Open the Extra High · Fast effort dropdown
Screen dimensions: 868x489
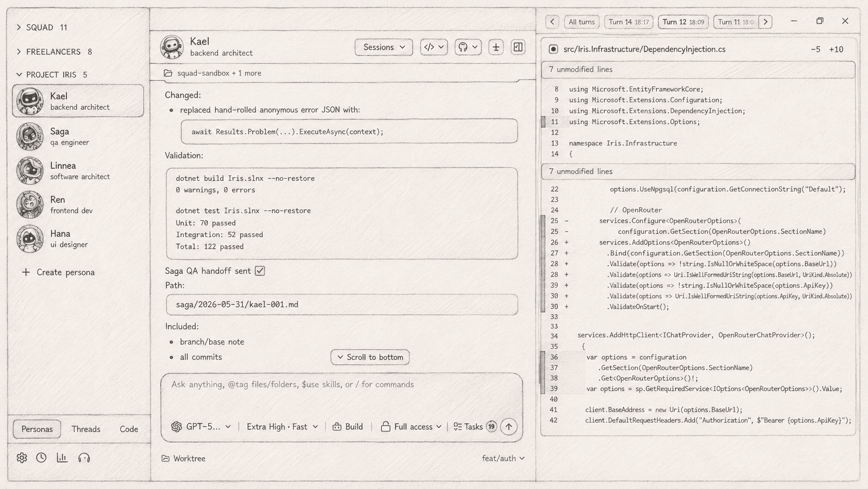point(282,427)
